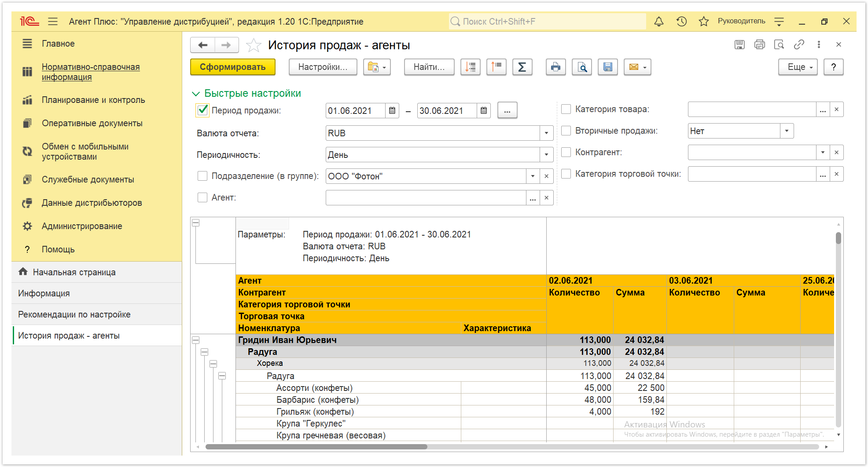The width and height of the screenshot is (868, 467).
Task: Open history clock icon in title bar
Action: 681,22
